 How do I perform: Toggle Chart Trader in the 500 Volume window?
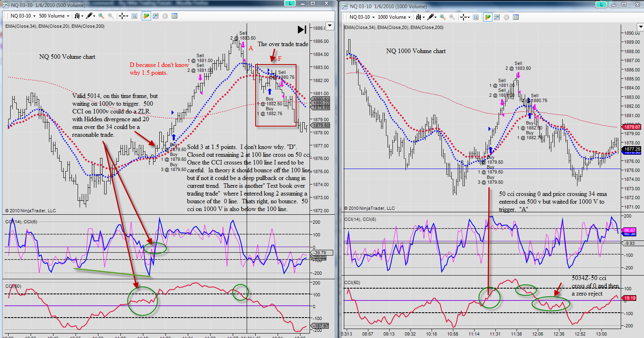tap(146, 16)
